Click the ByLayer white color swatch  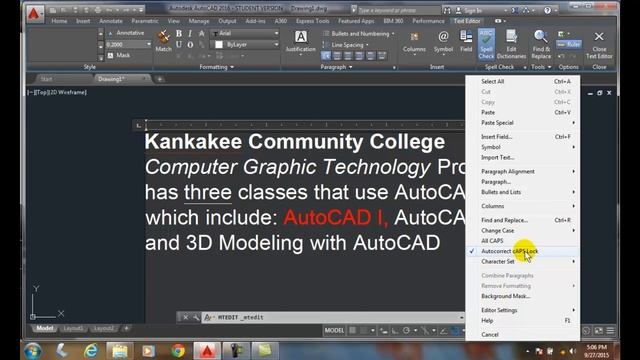click(x=219, y=44)
